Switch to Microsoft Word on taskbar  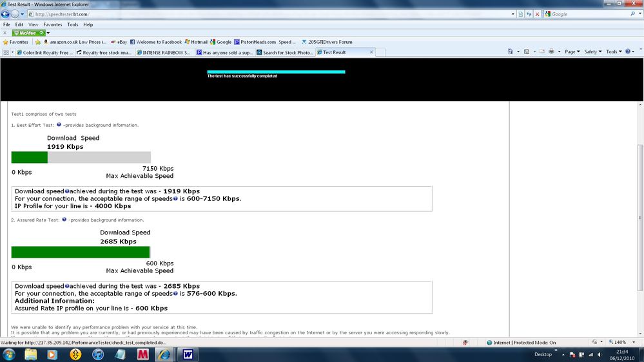188,354
